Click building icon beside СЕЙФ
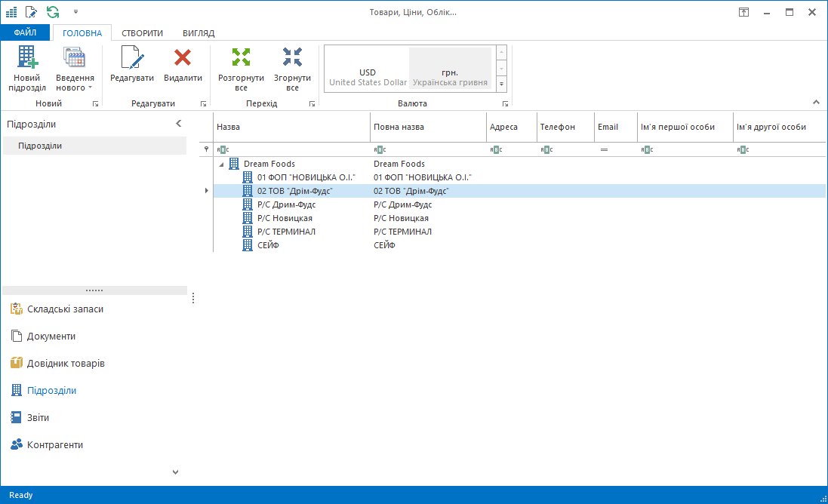This screenshot has width=828, height=504. 247,245
